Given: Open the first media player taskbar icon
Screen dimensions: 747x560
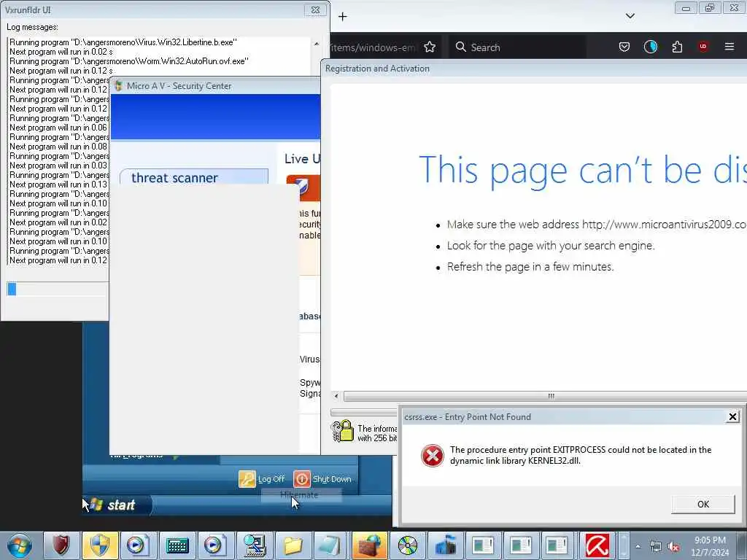Looking at the screenshot, I should pyautogui.click(x=138, y=545).
